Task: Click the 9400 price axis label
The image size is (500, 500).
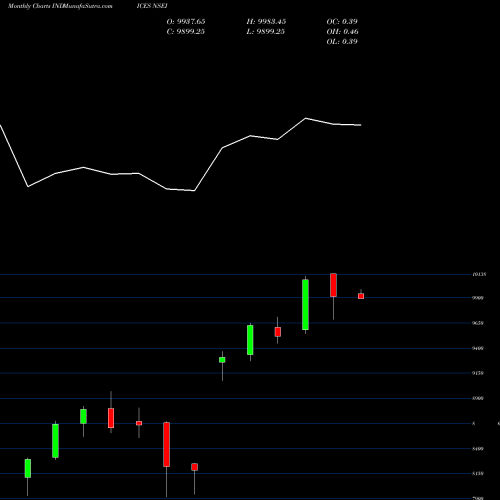Action: point(478,348)
